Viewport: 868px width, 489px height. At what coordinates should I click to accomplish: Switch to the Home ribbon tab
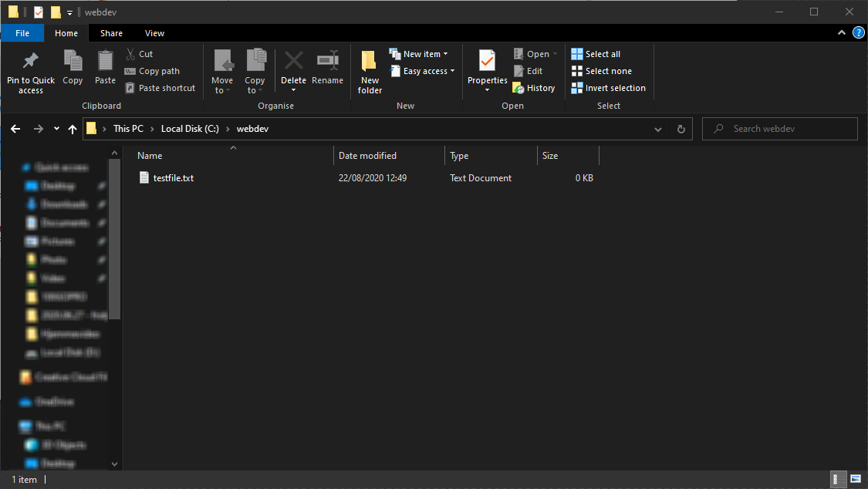pos(66,33)
